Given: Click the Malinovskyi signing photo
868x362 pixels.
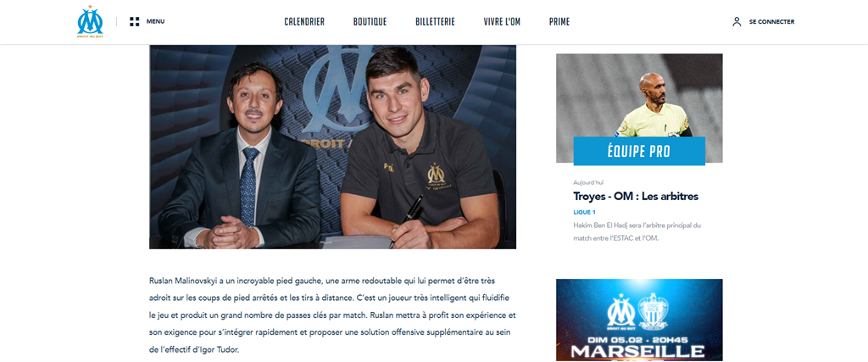Looking at the screenshot, I should (x=332, y=147).
